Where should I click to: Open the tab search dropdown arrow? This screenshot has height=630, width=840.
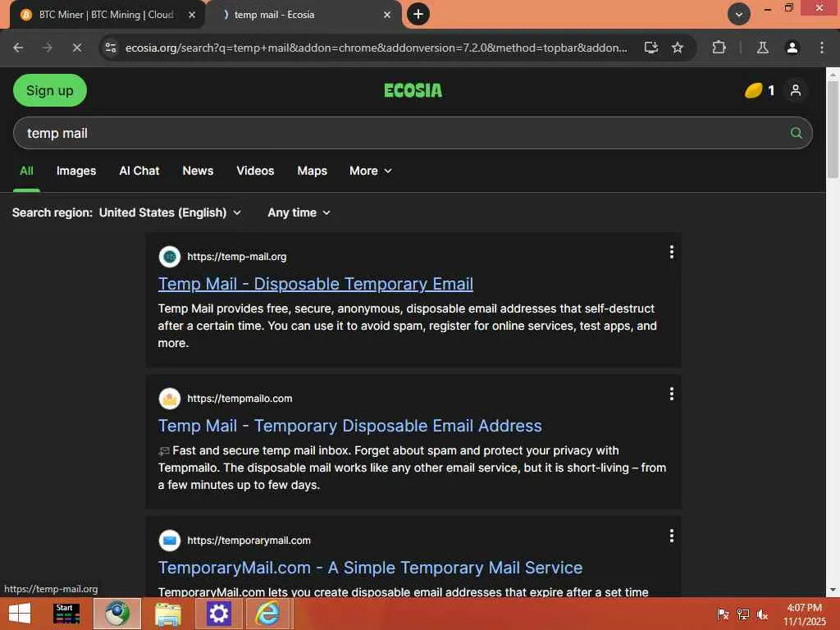tap(739, 15)
